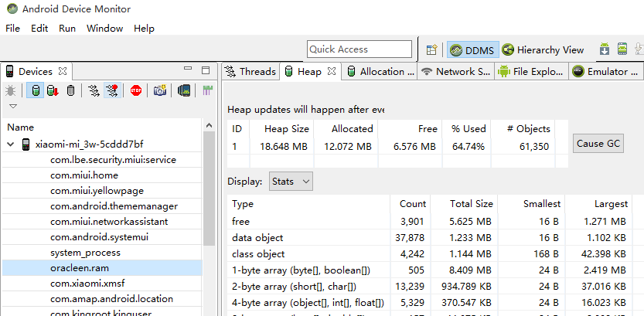Image resolution: width=644 pixels, height=316 pixels.
Task: Switch to the Hierarchy View perspective
Action: (x=543, y=50)
